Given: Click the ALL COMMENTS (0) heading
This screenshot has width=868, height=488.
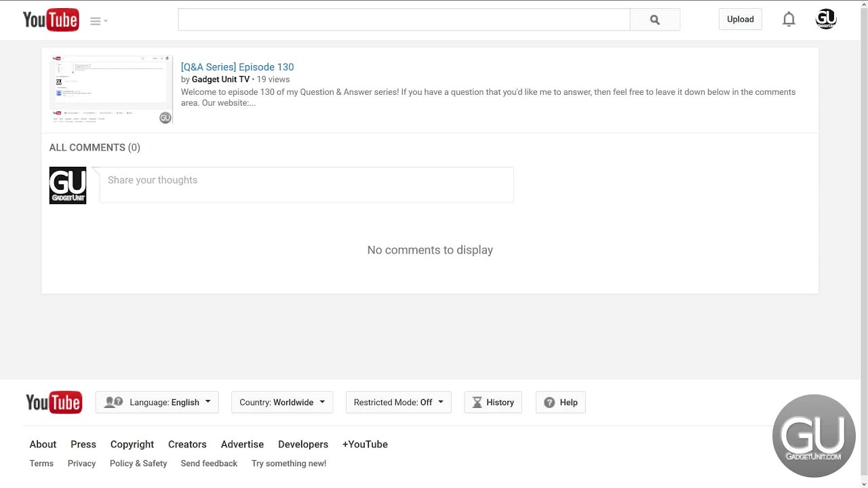Looking at the screenshot, I should [x=95, y=148].
